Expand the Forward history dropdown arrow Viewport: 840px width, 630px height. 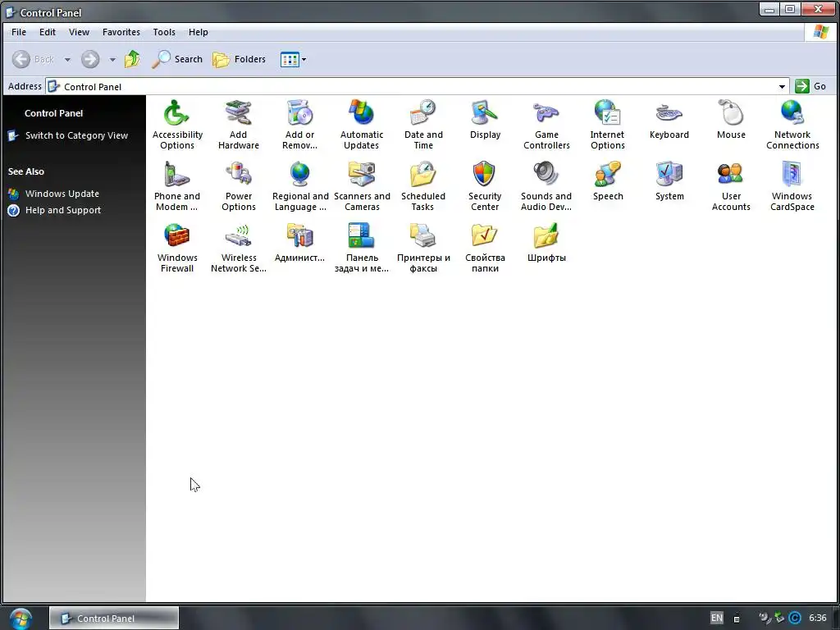point(112,59)
